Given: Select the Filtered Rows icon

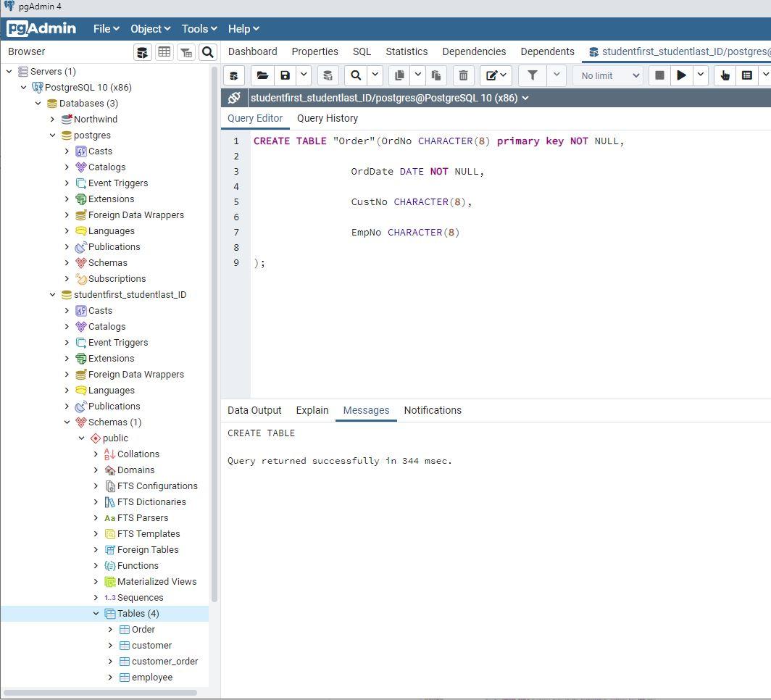Looking at the screenshot, I should [x=186, y=51].
